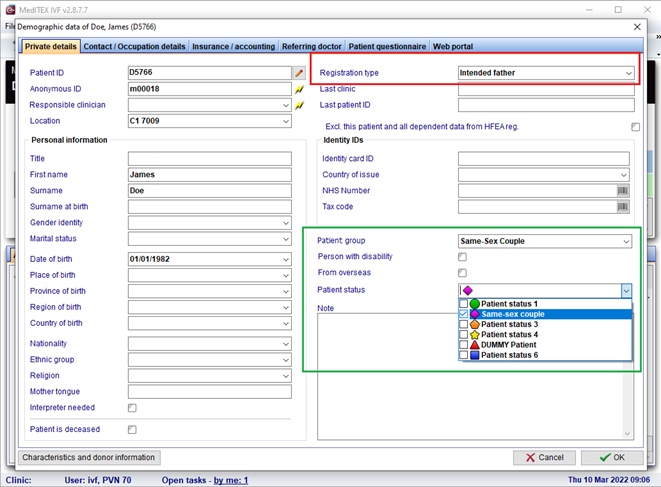Open the Place of birth dropdown

tap(286, 275)
